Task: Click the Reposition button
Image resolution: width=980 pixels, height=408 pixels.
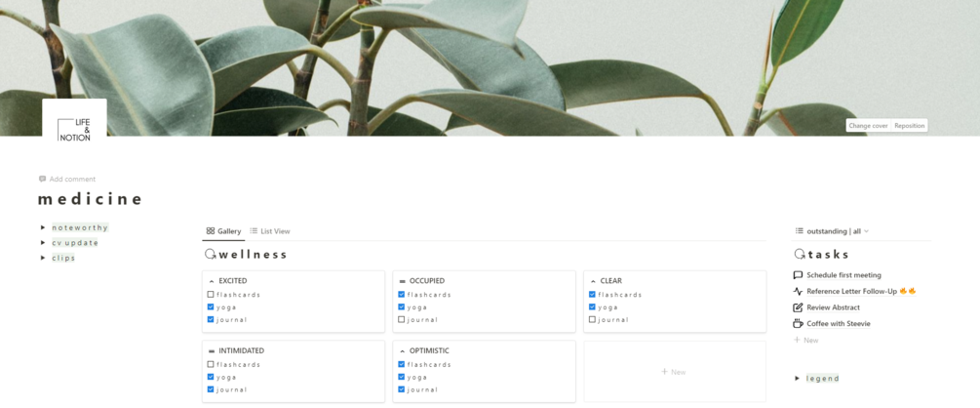Action: (910, 126)
